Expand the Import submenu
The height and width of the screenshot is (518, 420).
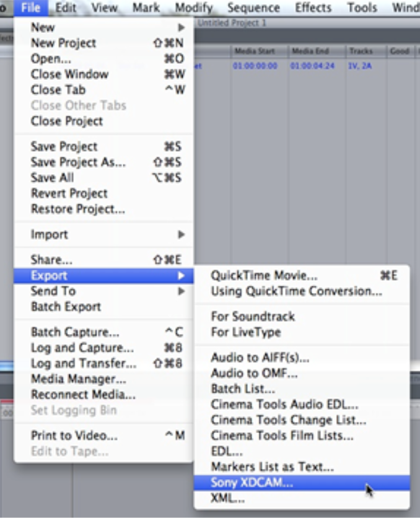49,234
